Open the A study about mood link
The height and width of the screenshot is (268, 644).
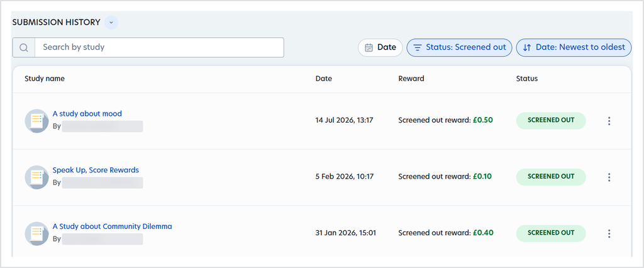click(x=87, y=113)
